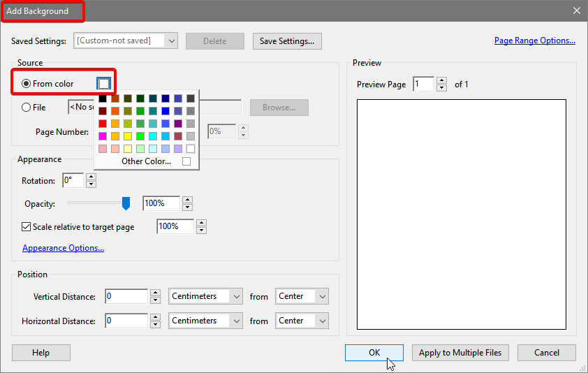
Task: Open the Horizontal Distance from Center dropdown
Action: [322, 321]
